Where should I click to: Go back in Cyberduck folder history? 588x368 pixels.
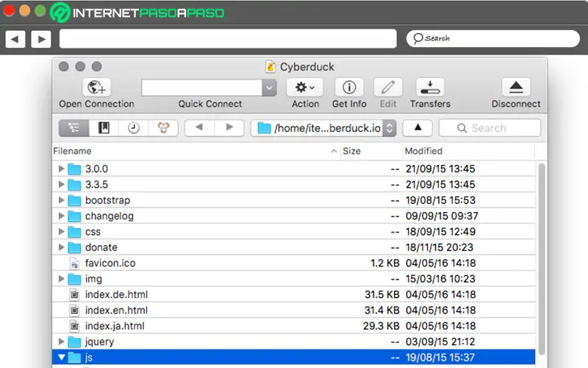point(199,127)
